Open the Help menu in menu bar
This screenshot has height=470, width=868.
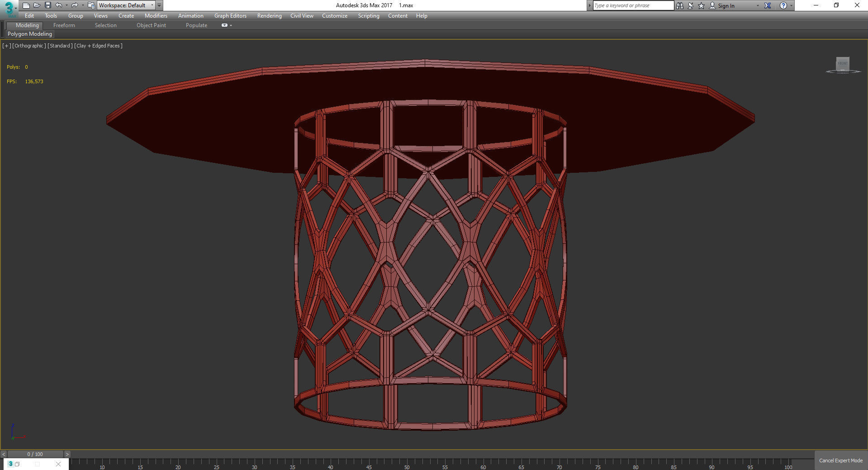[422, 16]
